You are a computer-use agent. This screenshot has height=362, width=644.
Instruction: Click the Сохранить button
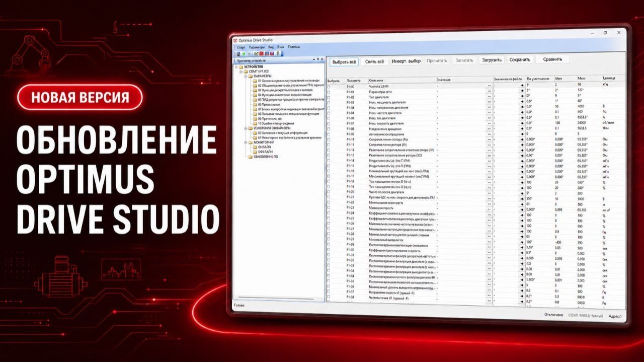[x=520, y=59]
